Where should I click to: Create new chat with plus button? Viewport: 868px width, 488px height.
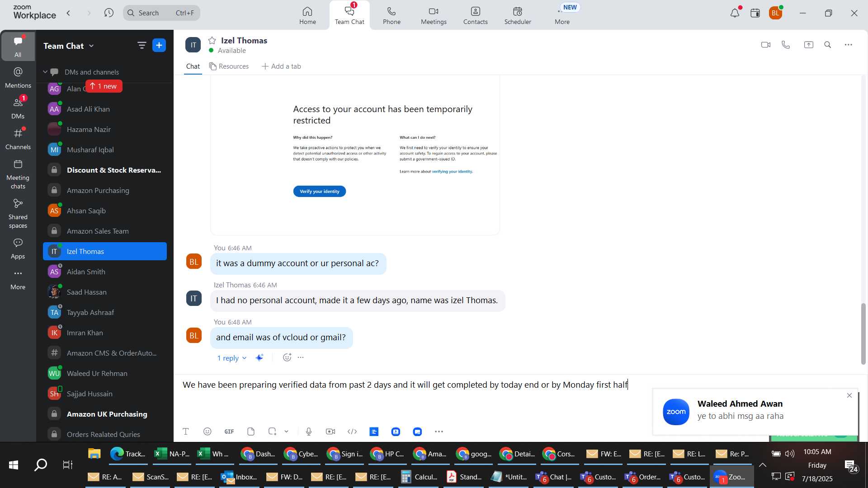coord(159,45)
